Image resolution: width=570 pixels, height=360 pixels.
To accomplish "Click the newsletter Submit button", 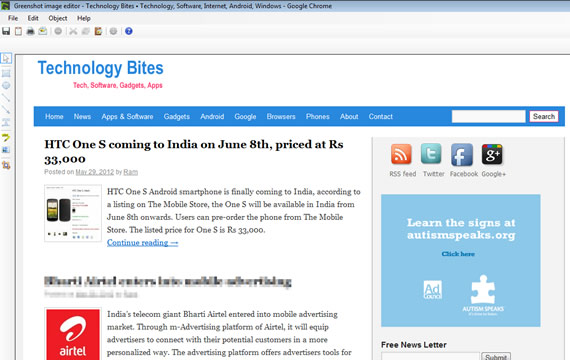I will click(496, 356).
